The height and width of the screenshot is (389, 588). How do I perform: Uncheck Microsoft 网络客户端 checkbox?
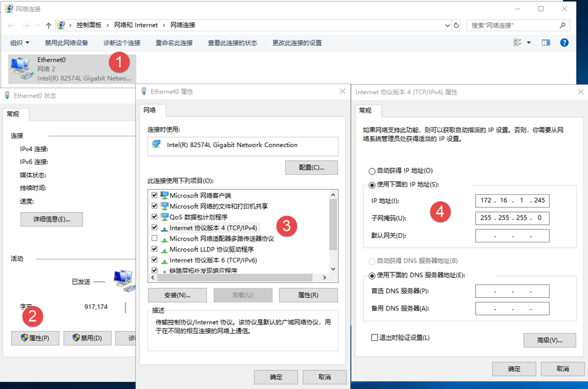click(x=155, y=195)
